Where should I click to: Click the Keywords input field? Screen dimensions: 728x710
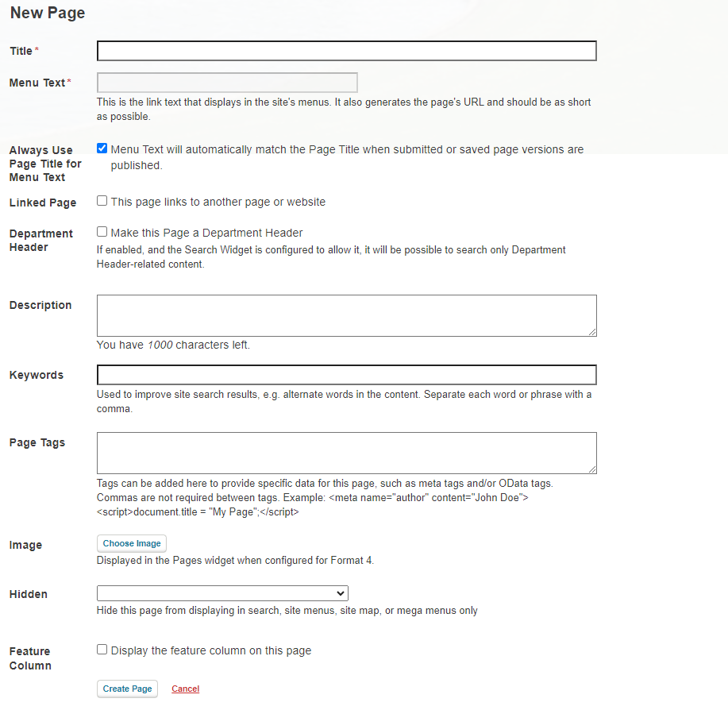pos(346,375)
